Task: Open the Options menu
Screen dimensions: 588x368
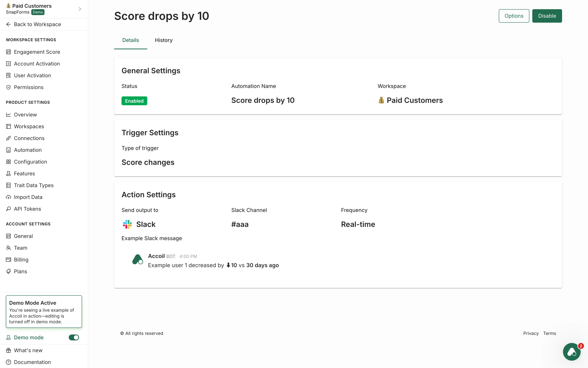Action: 514,16
